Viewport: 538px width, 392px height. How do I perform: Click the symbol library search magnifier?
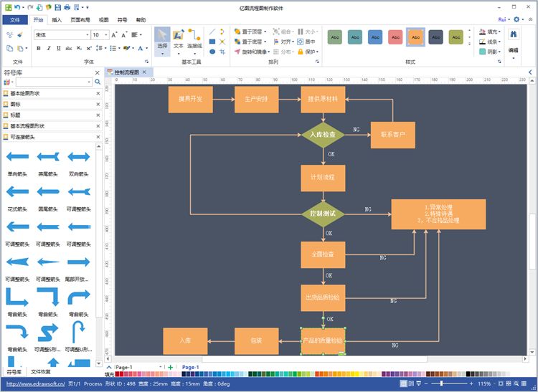98,82
